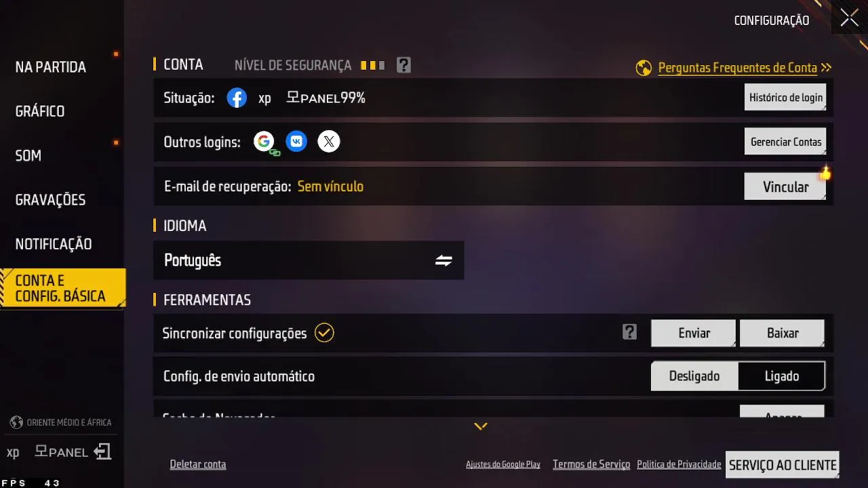Image resolution: width=868 pixels, height=488 pixels.
Task: Open Perguntas Frequentes de Conta link
Action: click(x=738, y=68)
